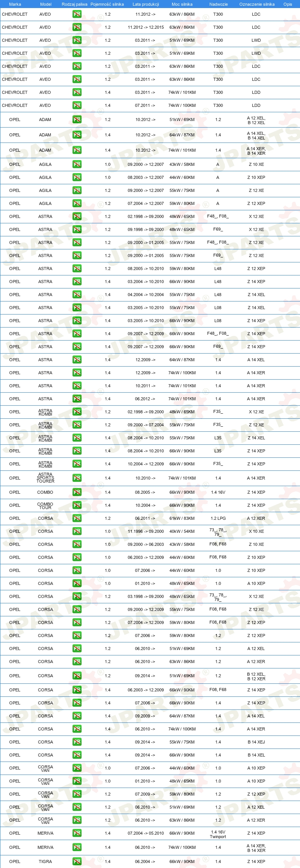300x868 pixels.
Task: Click PB fuel icon in Corsa 06.2003 Z 10 XEP row
Action: tap(77, 557)
